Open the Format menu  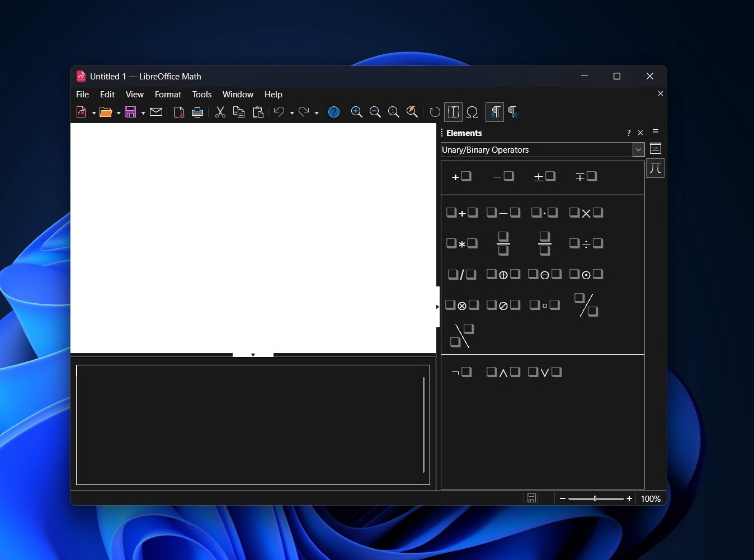168,94
